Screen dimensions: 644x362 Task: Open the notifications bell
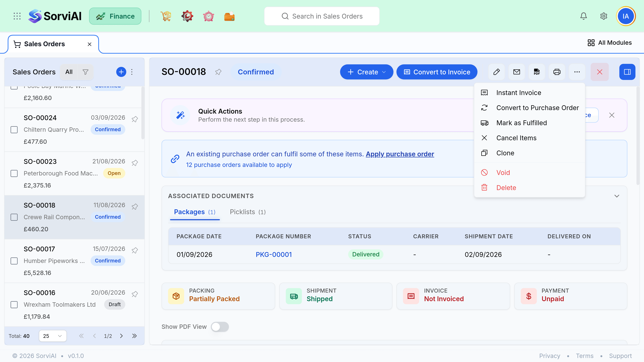pyautogui.click(x=583, y=16)
